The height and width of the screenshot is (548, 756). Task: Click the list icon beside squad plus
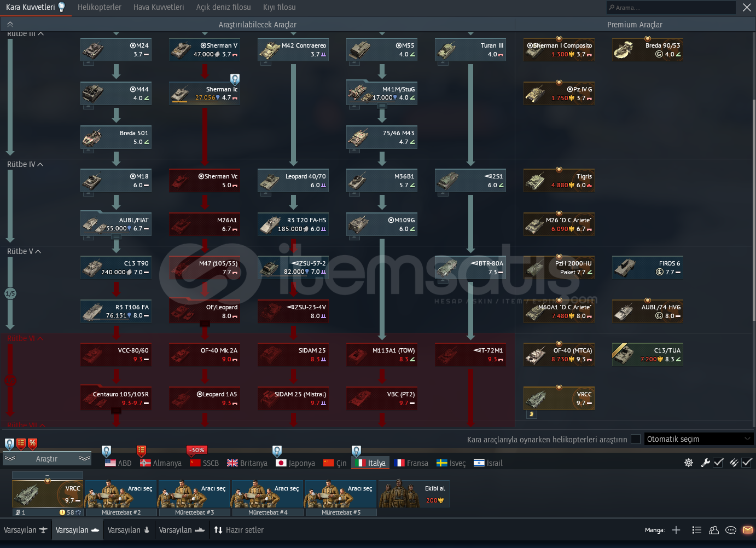(x=696, y=530)
